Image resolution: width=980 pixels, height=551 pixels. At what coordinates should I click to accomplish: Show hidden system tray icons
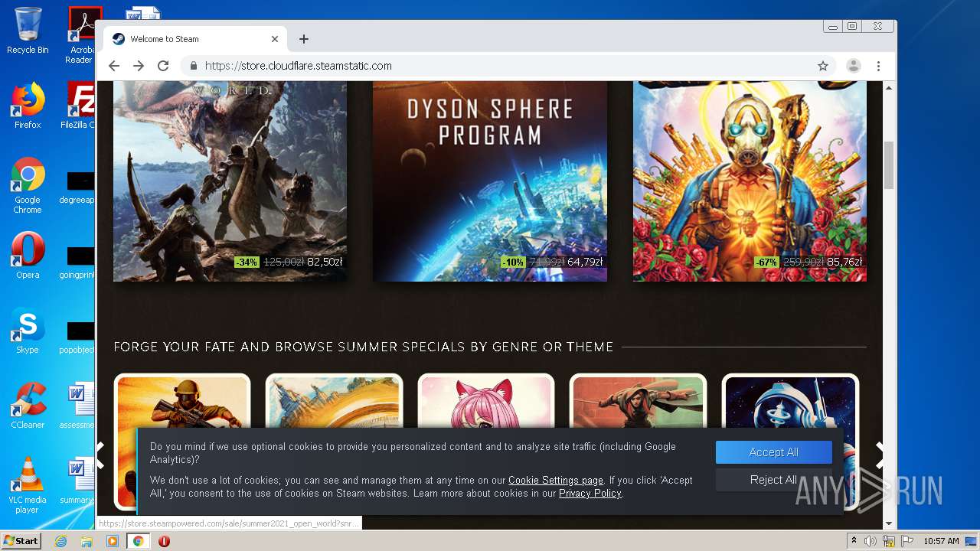click(x=854, y=541)
